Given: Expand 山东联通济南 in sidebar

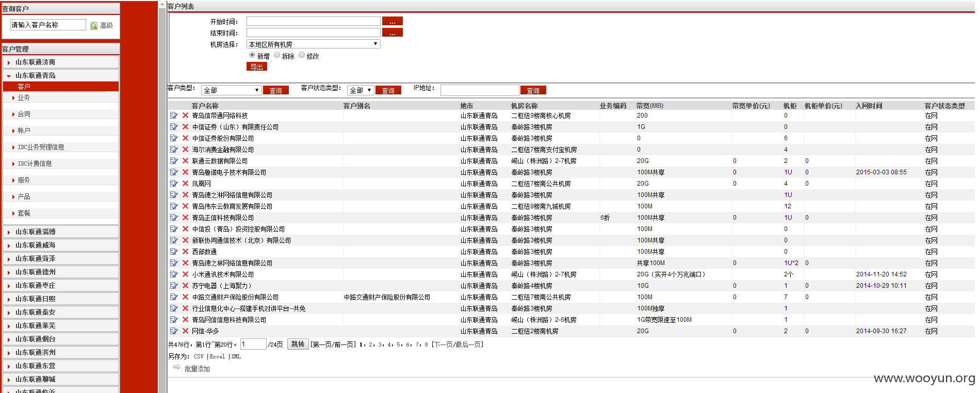Looking at the screenshot, I should pos(61,62).
